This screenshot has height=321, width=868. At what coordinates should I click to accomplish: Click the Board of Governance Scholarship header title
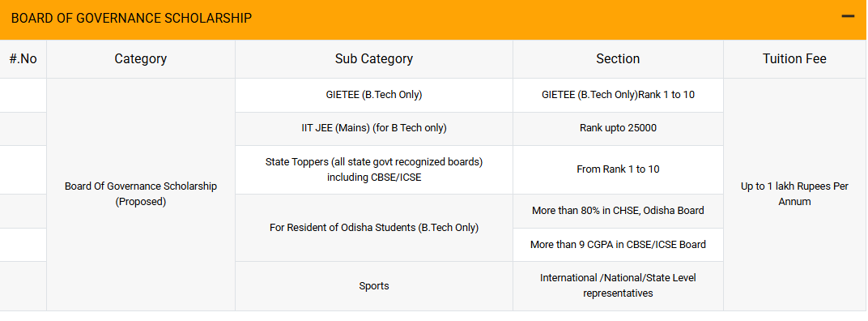coord(131,19)
